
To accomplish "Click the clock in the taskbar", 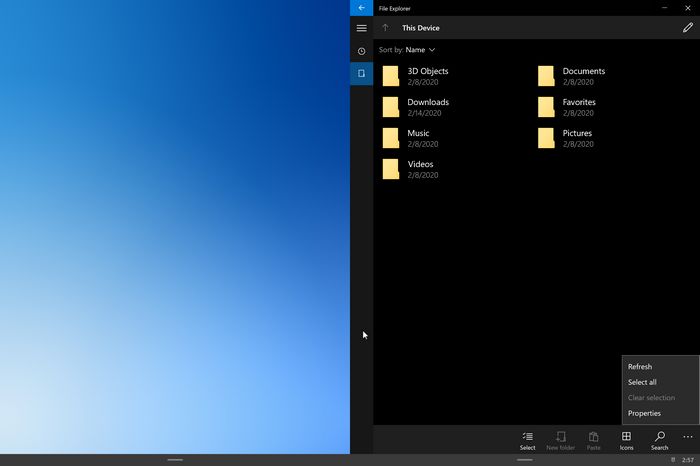I will (688, 460).
